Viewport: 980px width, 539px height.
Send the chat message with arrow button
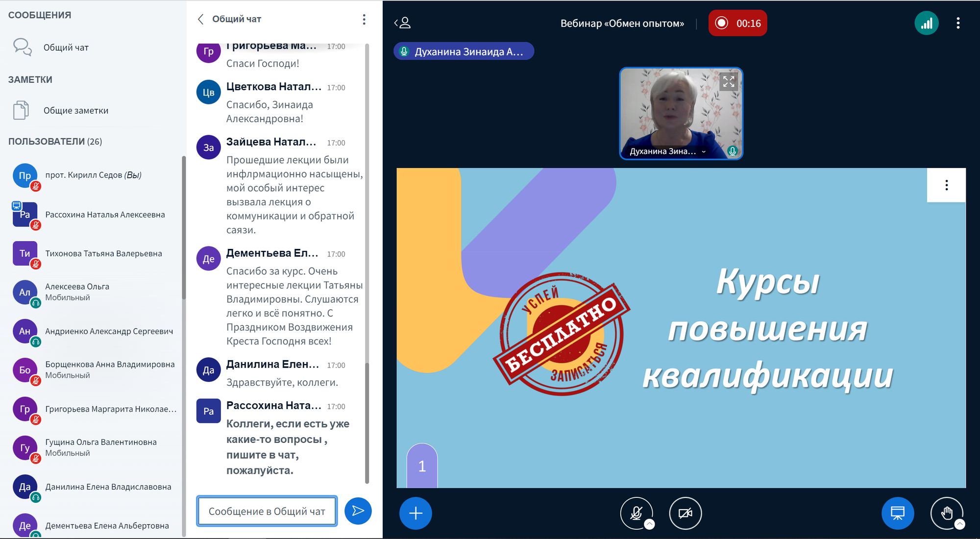(358, 511)
